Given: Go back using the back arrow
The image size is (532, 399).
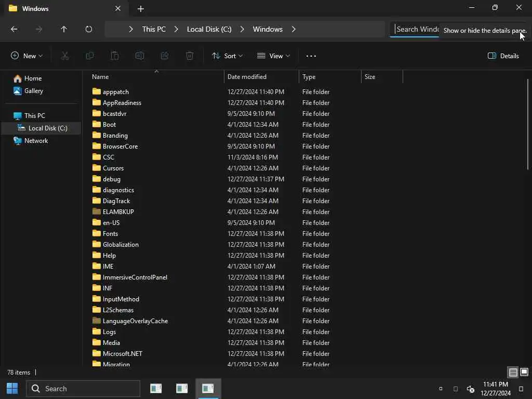Looking at the screenshot, I should click(14, 29).
